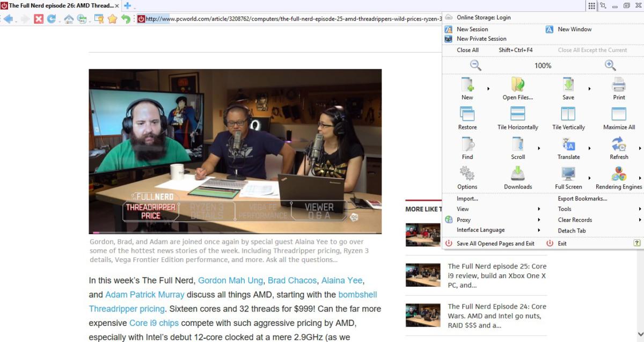644x342 pixels.
Task: Open the Downloads icon
Action: 517,173
